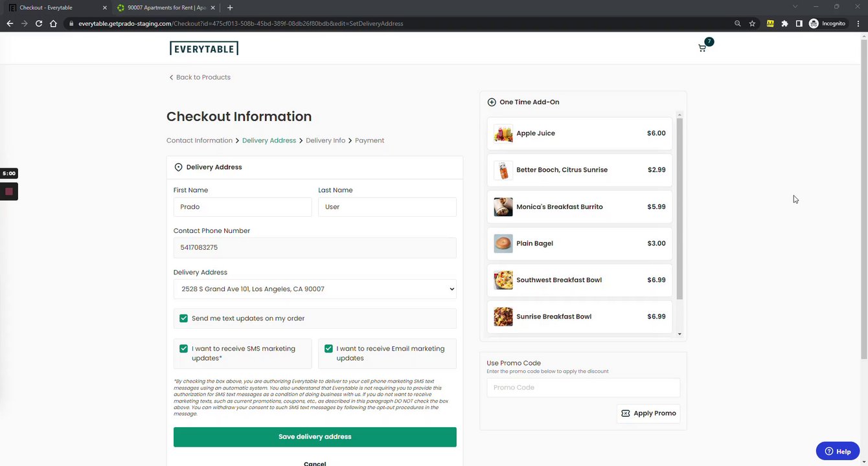This screenshot has width=868, height=466.
Task: Click the One Time Add-On heading
Action: pyautogui.click(x=529, y=102)
